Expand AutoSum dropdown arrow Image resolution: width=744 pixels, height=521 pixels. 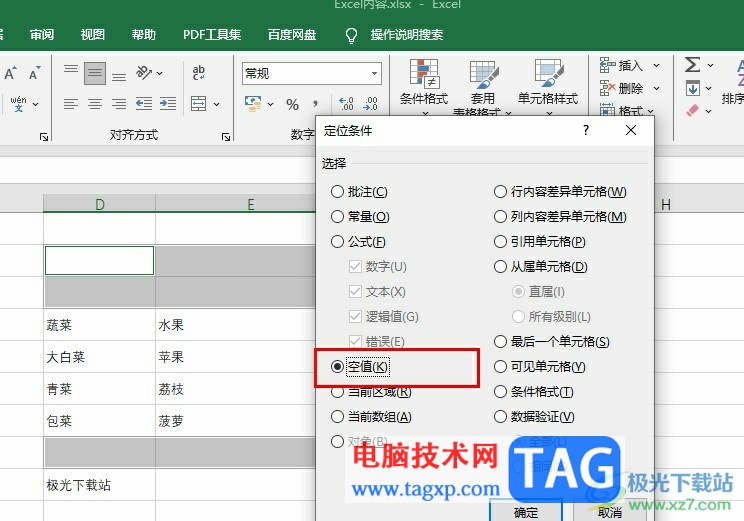710,65
